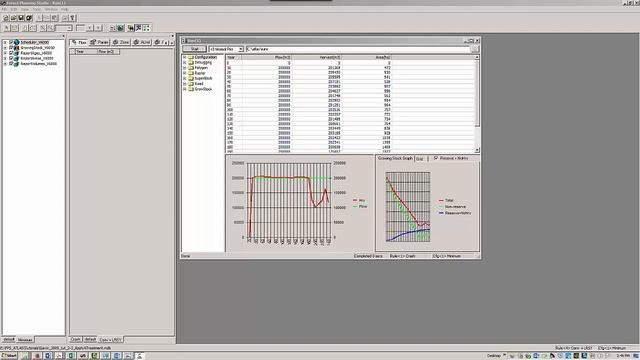Click the tab strip scroll-right arrow

[x=172, y=42]
